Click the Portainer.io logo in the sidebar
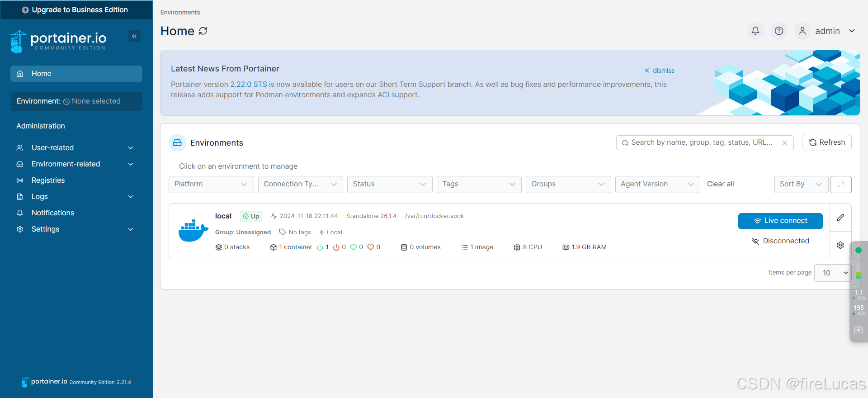This screenshot has width=868, height=398. (58, 41)
